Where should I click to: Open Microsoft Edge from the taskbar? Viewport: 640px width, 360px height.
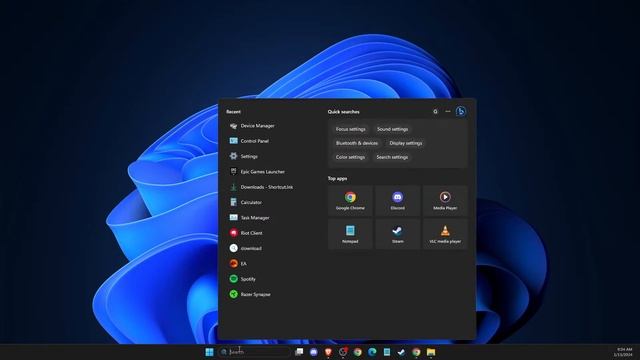coord(372,352)
